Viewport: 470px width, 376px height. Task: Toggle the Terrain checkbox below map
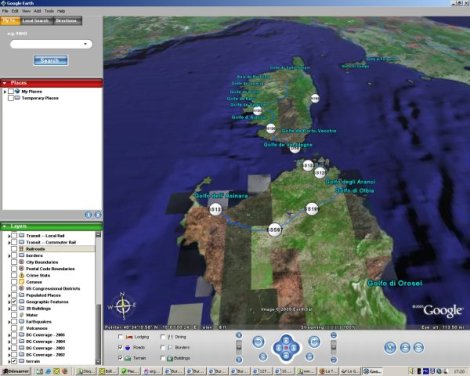121,358
